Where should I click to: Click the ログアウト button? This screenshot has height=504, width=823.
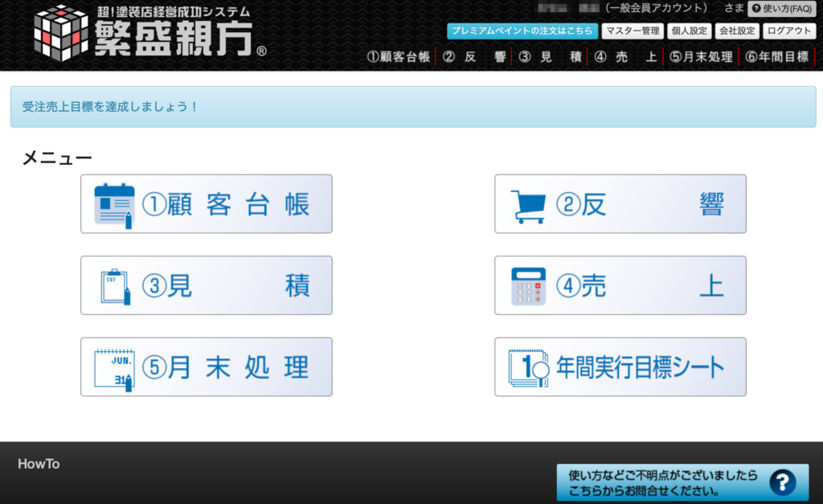click(789, 31)
